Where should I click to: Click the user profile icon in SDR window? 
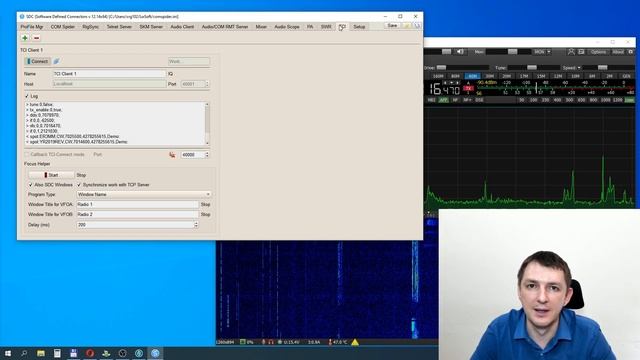tap(571, 52)
